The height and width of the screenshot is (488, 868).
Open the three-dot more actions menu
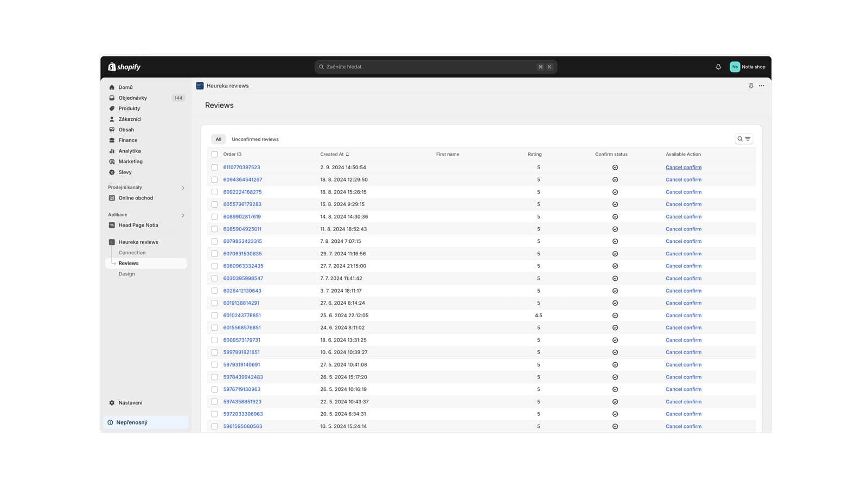click(x=762, y=86)
